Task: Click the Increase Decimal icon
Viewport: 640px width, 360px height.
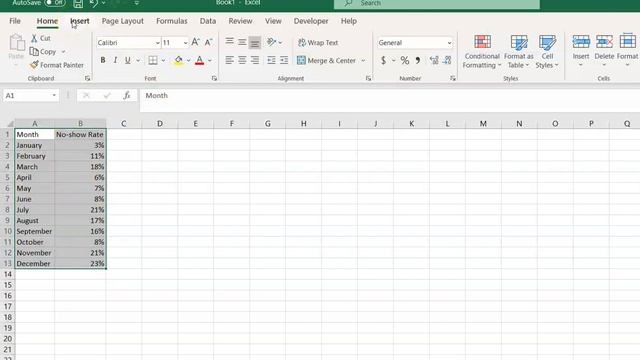Action: click(434, 60)
